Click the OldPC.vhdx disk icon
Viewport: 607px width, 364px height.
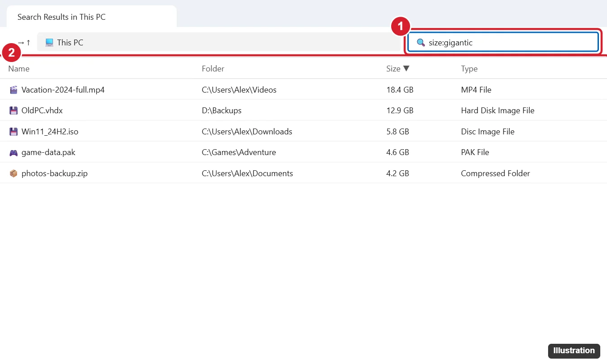tap(13, 111)
